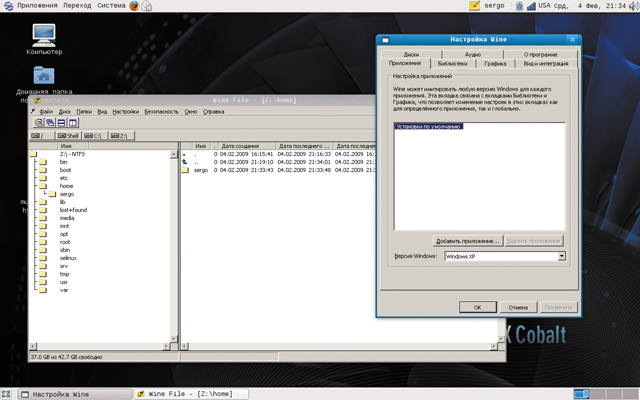This screenshot has height=400, width=640.
Task: Open the Вид menu in Wine File
Action: 102,111
